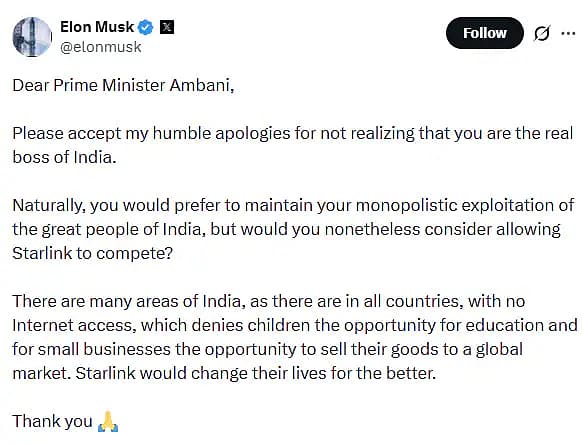Click the 'the great people of India' line

tap(286, 229)
